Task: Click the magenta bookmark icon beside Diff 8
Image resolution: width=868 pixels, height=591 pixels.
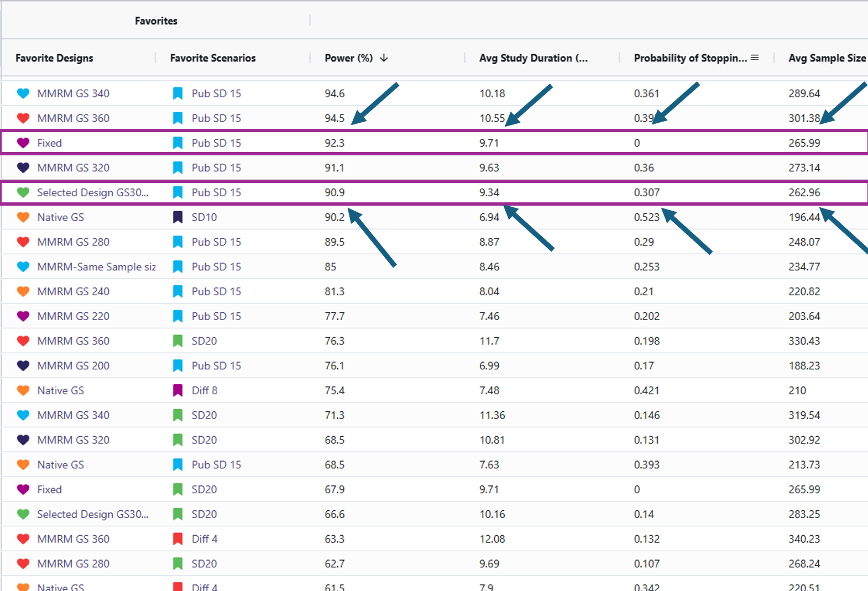Action: pyautogui.click(x=177, y=390)
